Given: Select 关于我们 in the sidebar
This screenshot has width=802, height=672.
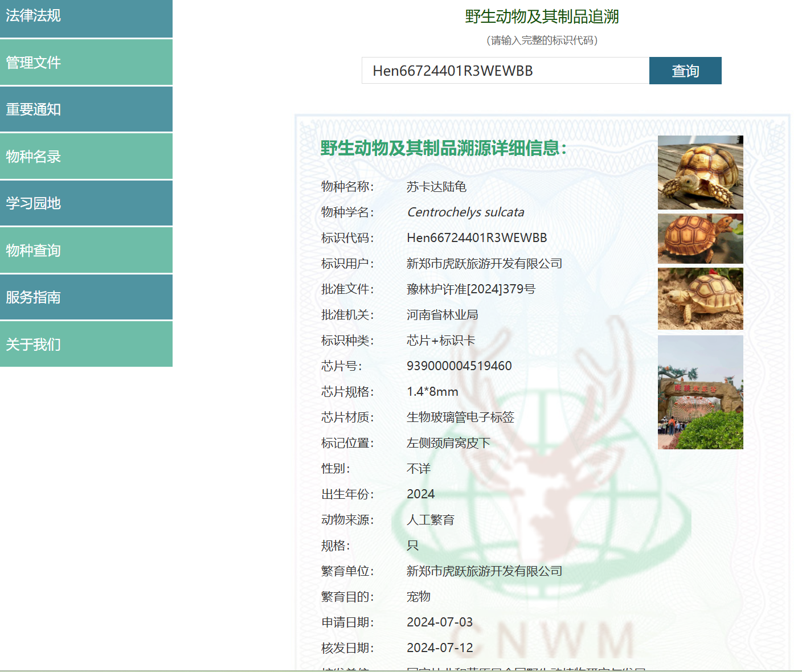Looking at the screenshot, I should [x=86, y=345].
